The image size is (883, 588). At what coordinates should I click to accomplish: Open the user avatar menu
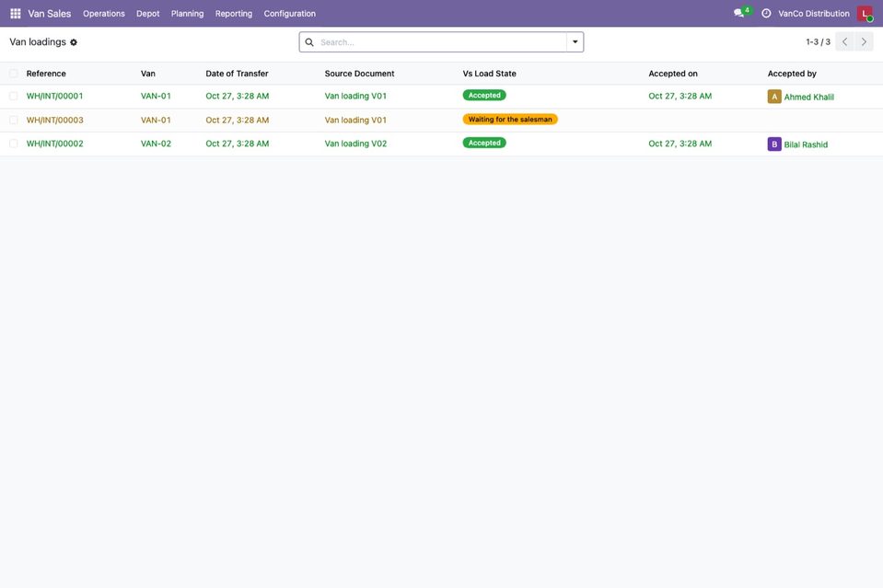pos(865,14)
